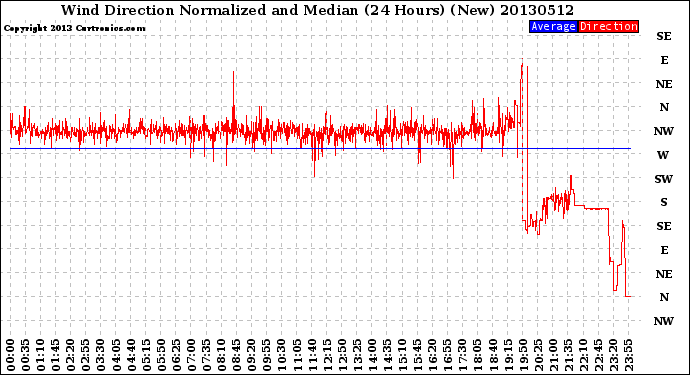
Task: Click the 23:20 time axis label
Action: [x=614, y=355]
